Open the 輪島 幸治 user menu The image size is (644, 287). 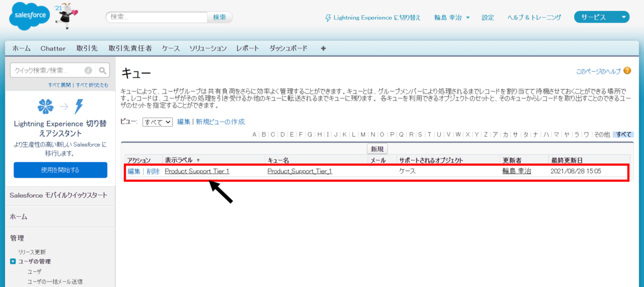click(x=452, y=18)
